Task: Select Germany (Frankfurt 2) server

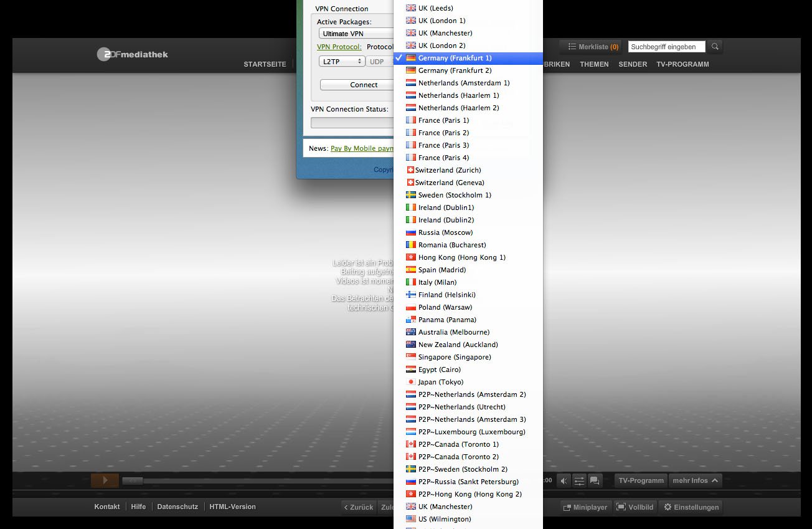Action: click(468, 70)
